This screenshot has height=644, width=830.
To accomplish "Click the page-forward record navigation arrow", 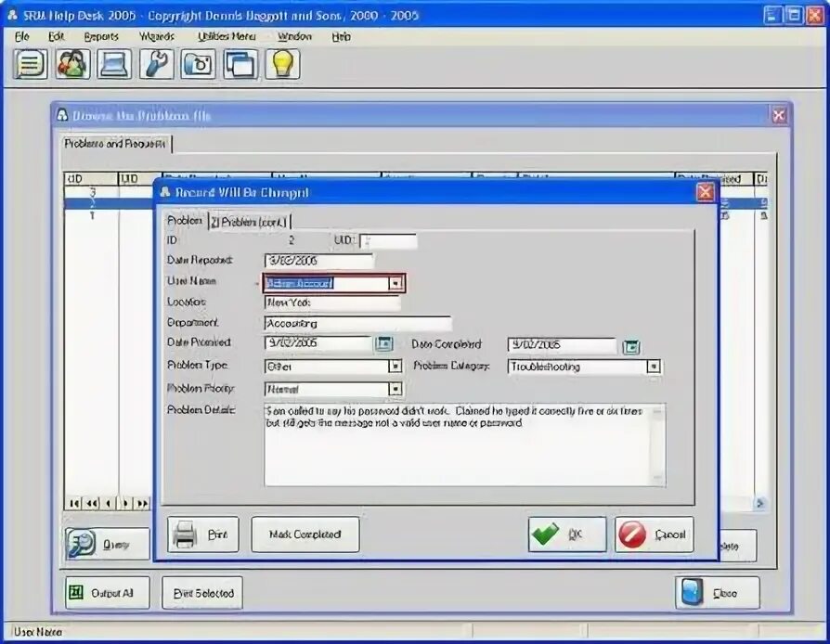I will coord(142,503).
